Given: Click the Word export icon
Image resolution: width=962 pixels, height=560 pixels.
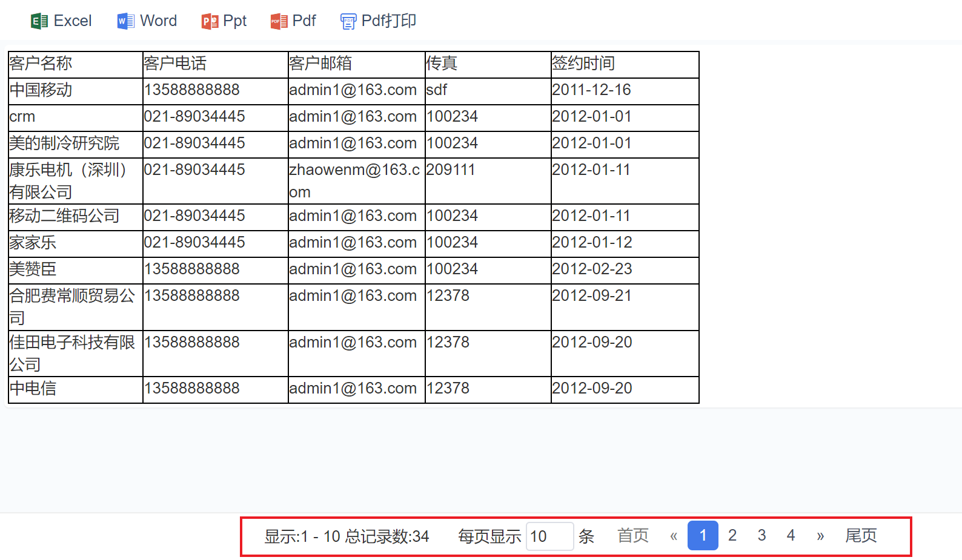Looking at the screenshot, I should [x=126, y=22].
